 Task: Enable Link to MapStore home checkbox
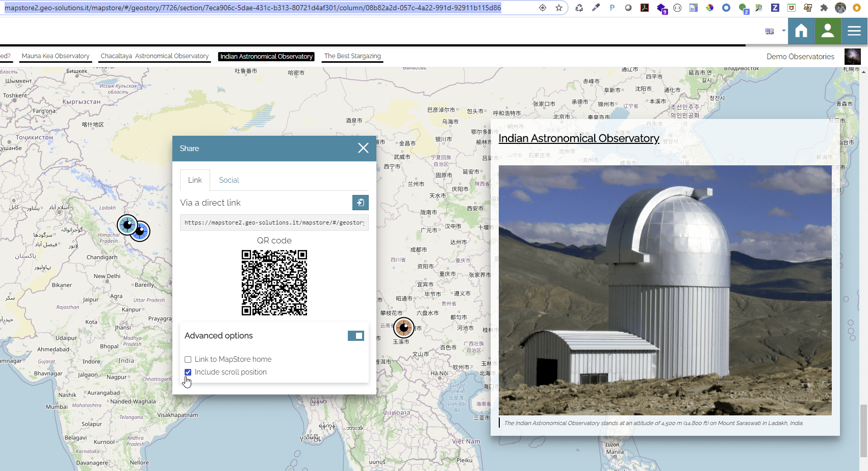[x=188, y=359]
